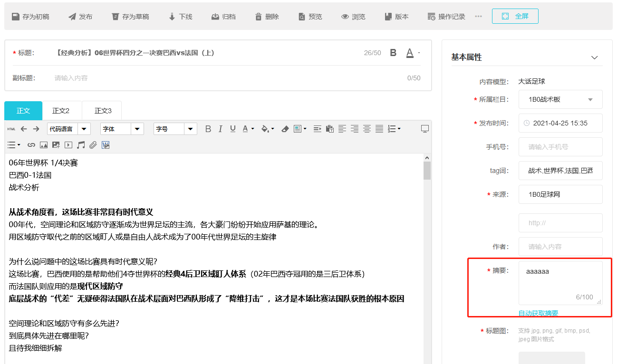The image size is (617, 364).
Task: Click the 来源 source name field
Action: [560, 194]
